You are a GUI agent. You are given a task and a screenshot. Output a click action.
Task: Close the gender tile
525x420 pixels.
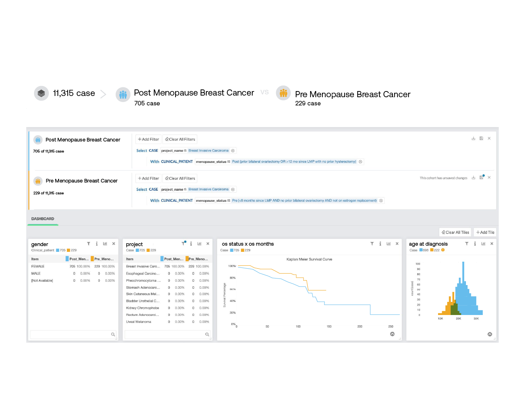pos(114,244)
